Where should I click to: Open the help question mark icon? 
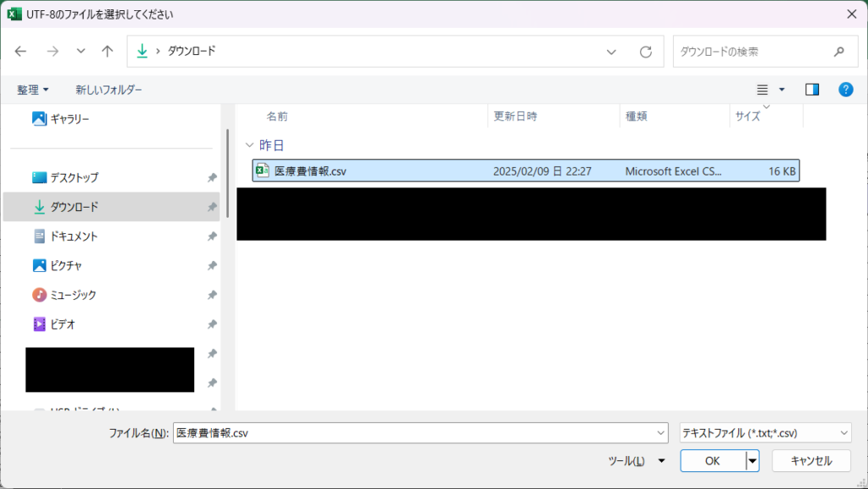[845, 89]
